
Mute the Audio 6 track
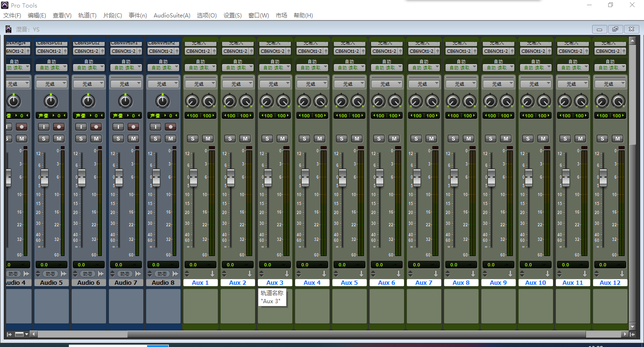click(x=96, y=139)
